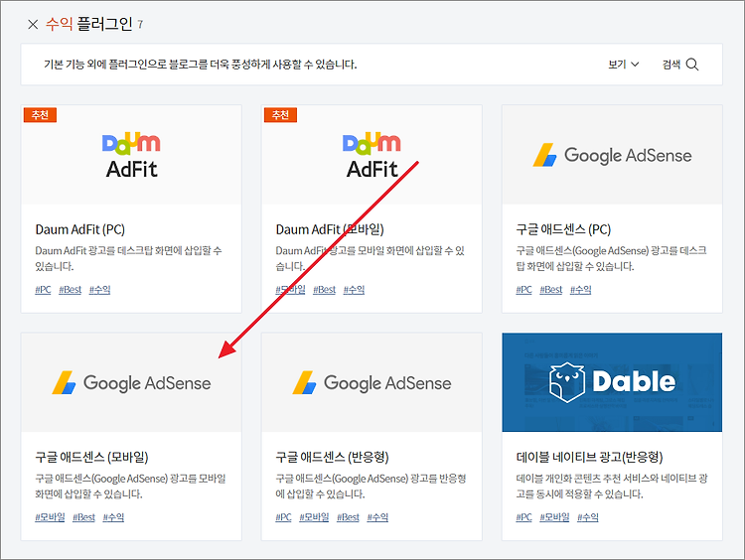Select the 데이블 네이티브 광고(반응형) title
745x560 pixels.
click(589, 458)
